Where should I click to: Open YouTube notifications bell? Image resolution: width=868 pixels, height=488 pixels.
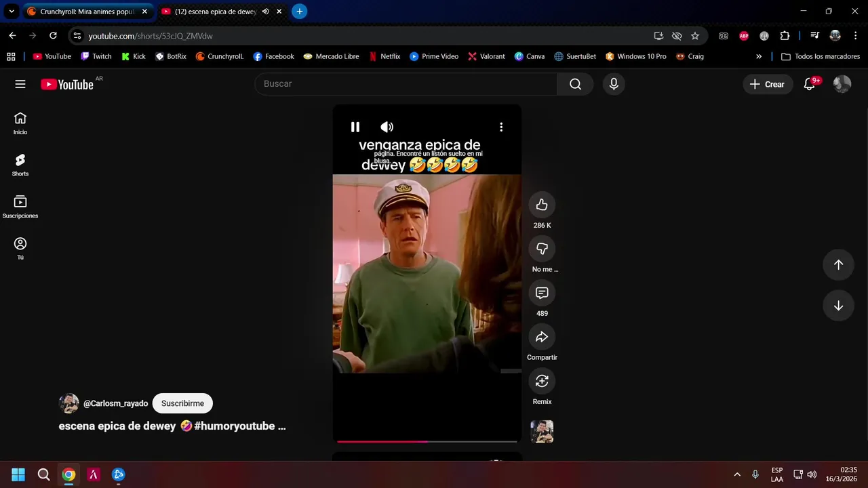point(810,84)
